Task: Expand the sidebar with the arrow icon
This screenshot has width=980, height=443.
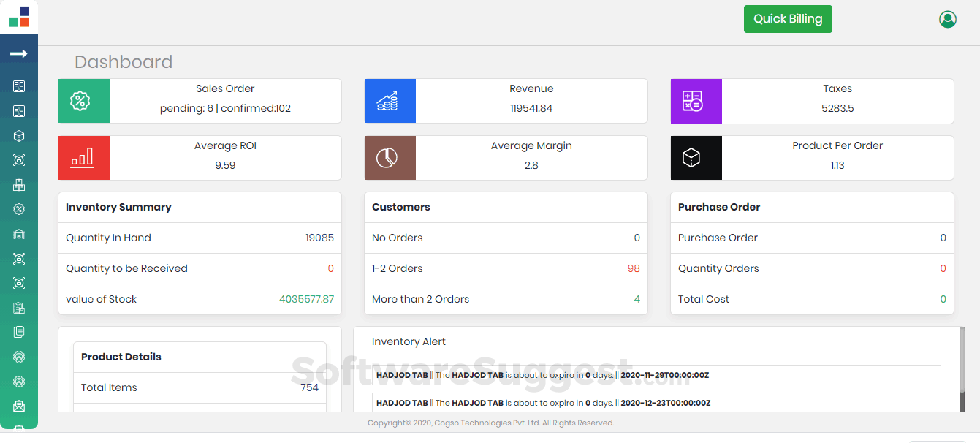Action: tap(19, 54)
